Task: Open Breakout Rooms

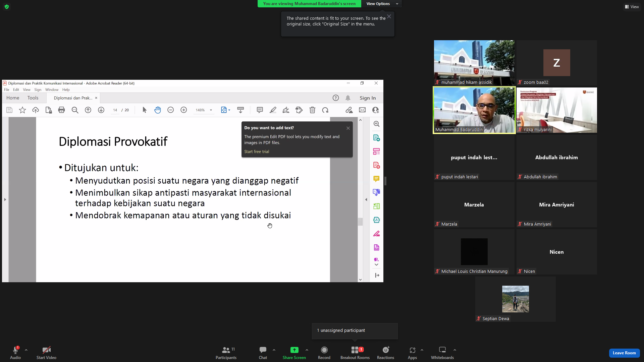Action: 355,353
